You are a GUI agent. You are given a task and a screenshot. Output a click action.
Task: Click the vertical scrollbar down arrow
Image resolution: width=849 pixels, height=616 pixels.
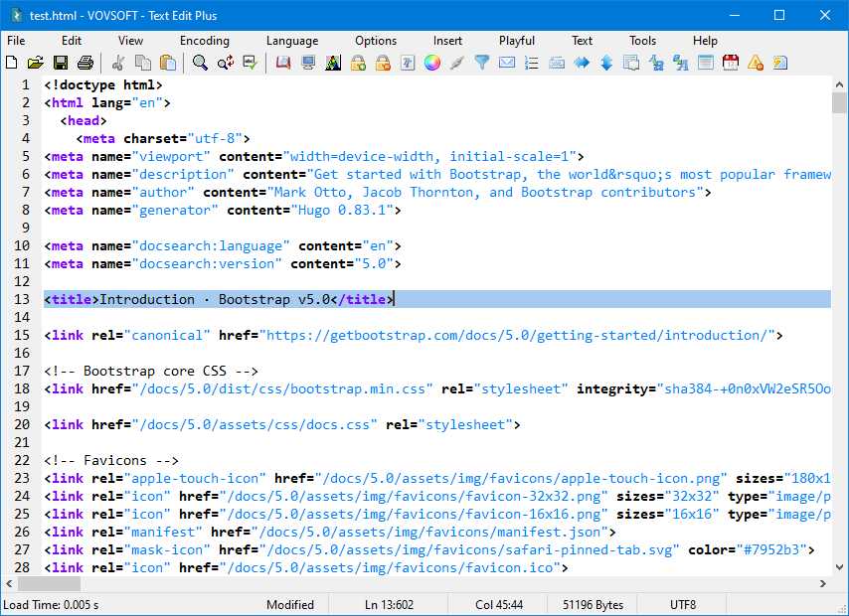point(839,567)
